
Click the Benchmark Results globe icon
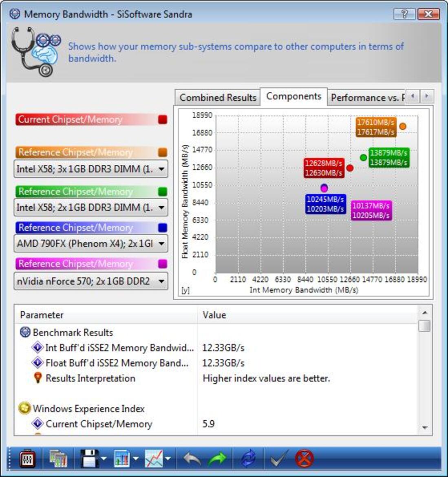pos(25,332)
